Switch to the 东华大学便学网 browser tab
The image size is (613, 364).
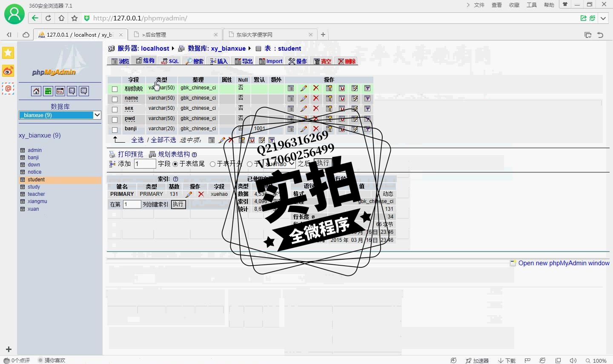point(269,35)
